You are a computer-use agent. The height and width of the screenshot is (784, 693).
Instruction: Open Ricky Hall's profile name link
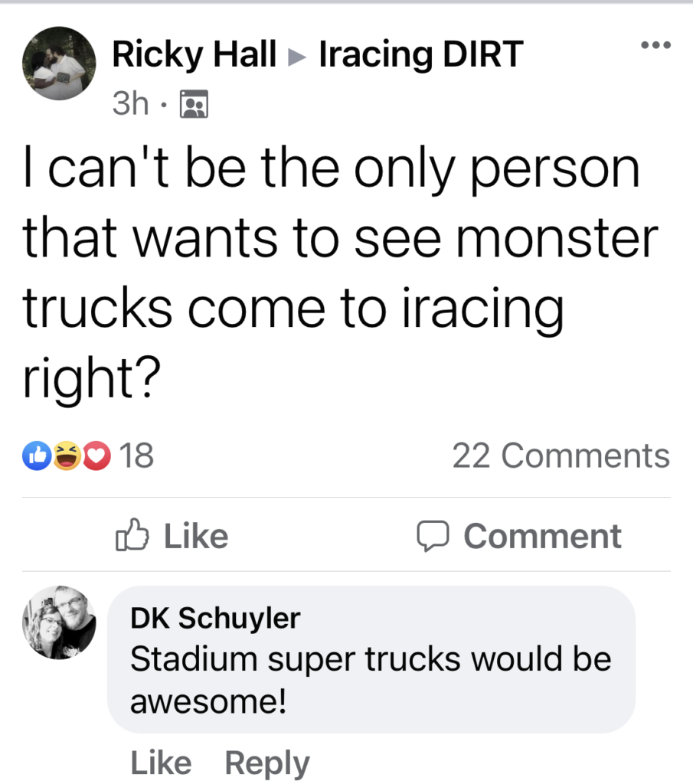tap(194, 55)
